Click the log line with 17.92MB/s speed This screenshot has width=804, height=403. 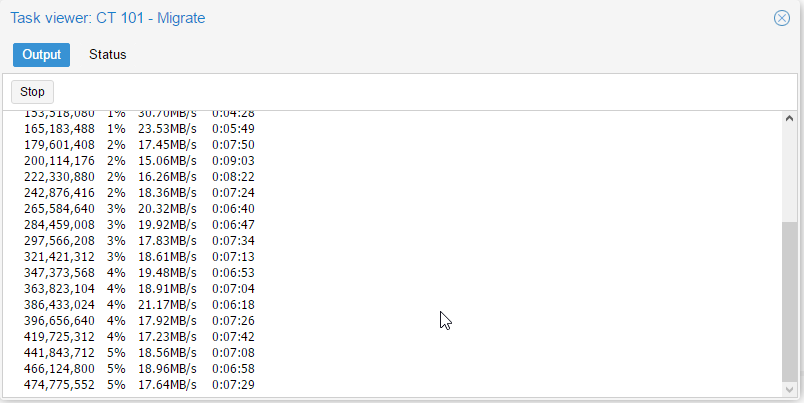click(x=139, y=321)
